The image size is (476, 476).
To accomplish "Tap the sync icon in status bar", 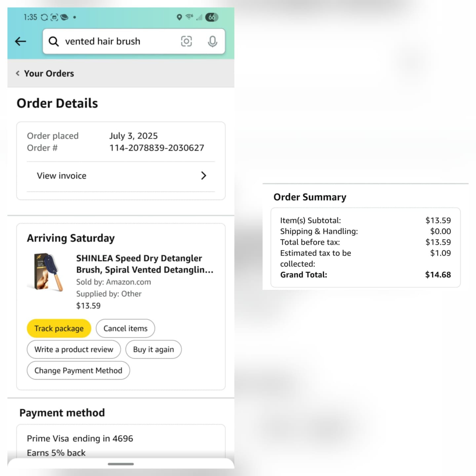I will [x=44, y=17].
